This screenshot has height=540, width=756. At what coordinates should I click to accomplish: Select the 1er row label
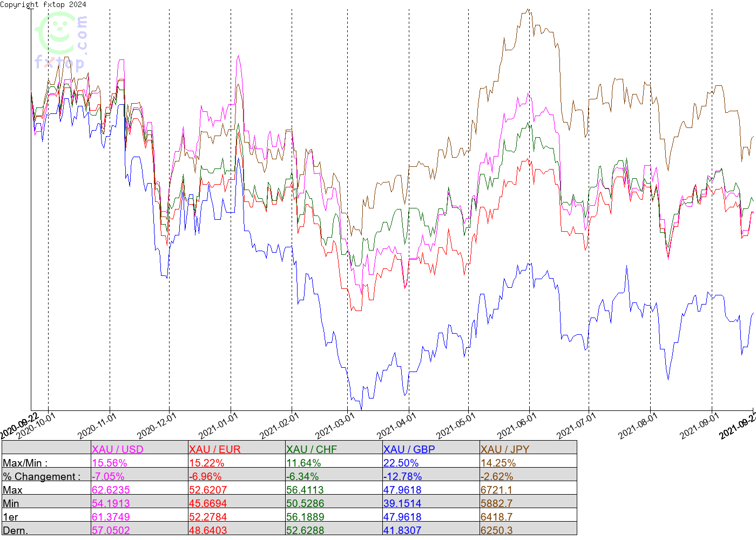coord(11,517)
